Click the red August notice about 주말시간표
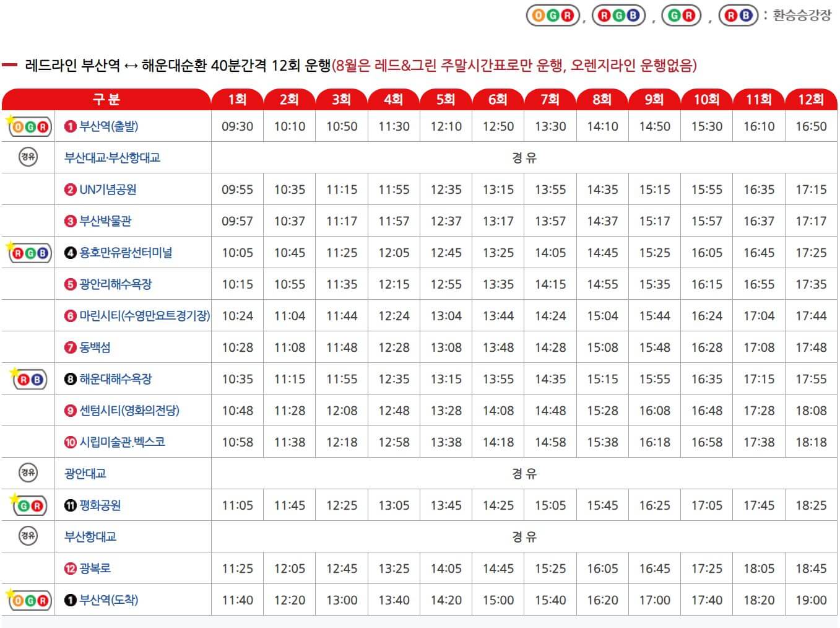This screenshot has height=628, width=840. (x=514, y=65)
